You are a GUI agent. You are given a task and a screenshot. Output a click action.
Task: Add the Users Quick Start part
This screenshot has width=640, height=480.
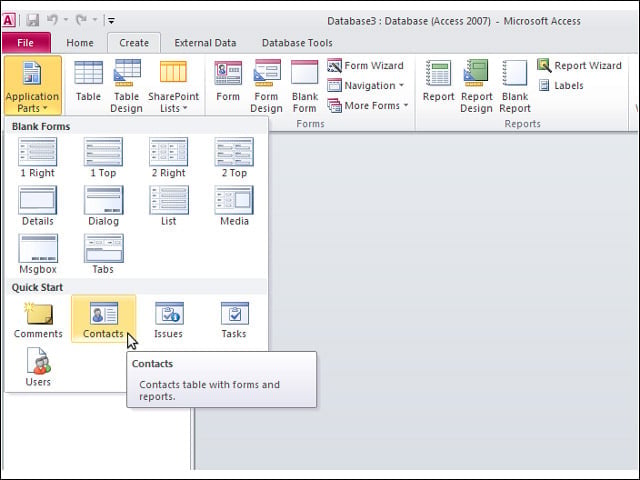pyautogui.click(x=38, y=367)
